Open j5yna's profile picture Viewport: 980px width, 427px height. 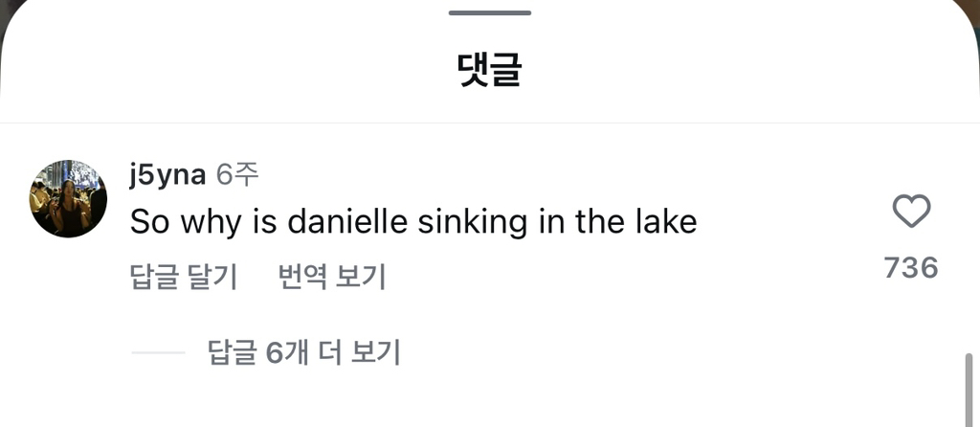pos(68,198)
